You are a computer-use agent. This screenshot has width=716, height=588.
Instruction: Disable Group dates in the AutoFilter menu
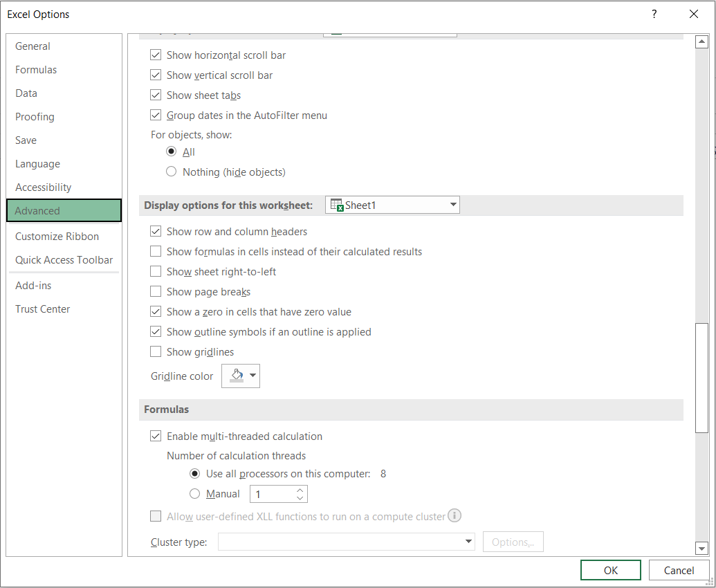point(156,115)
